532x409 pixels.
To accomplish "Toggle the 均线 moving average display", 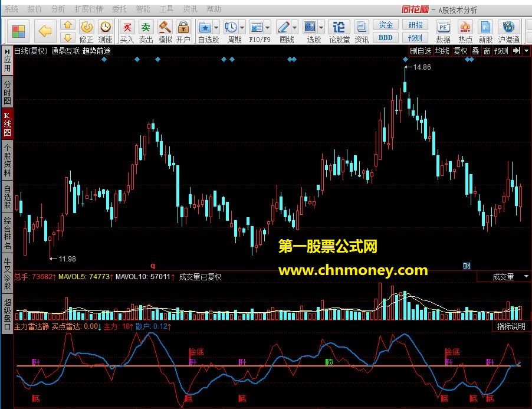I will tap(442, 51).
